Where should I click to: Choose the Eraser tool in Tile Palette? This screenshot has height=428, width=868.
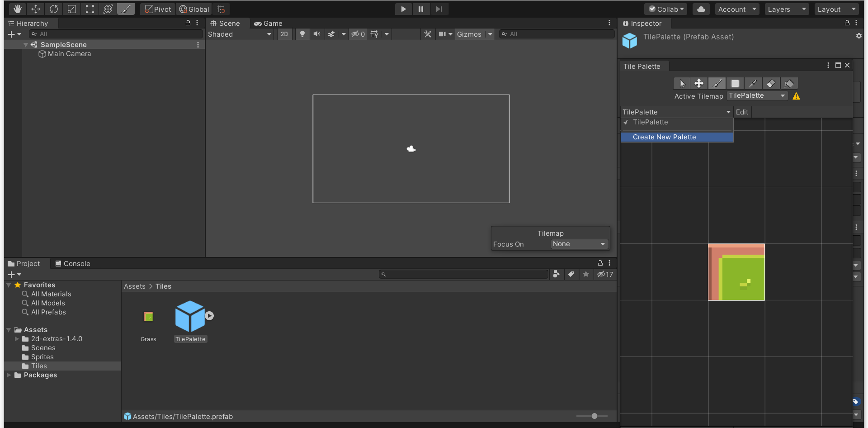tap(771, 83)
